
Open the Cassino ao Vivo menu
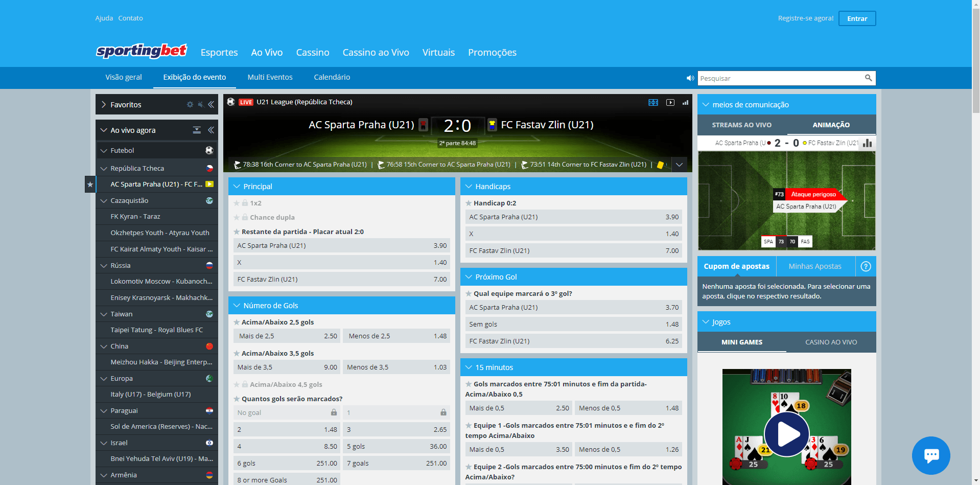(x=376, y=52)
